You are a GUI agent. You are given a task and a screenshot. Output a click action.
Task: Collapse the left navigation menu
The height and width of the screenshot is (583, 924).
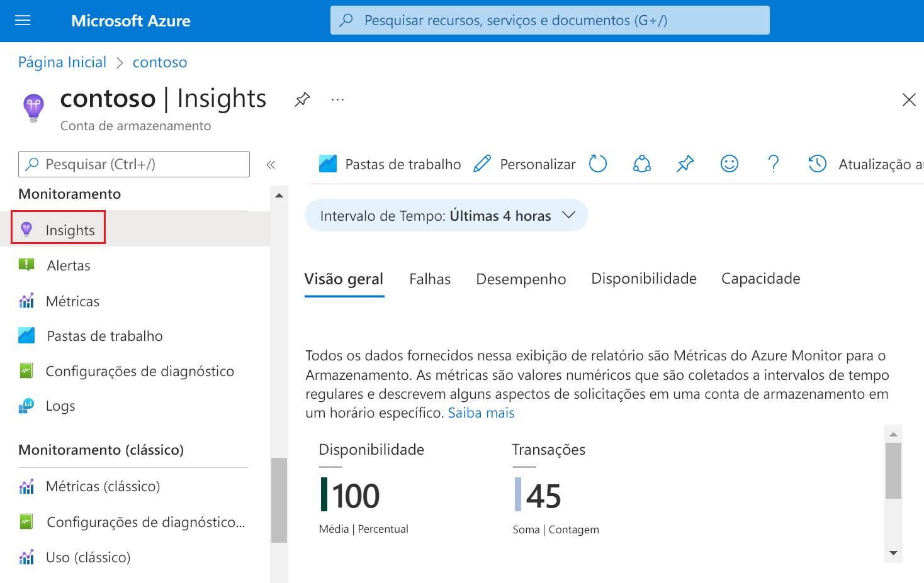click(x=271, y=165)
